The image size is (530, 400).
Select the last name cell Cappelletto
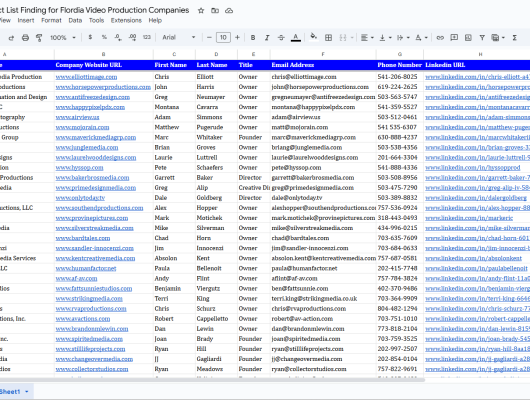tap(216, 319)
